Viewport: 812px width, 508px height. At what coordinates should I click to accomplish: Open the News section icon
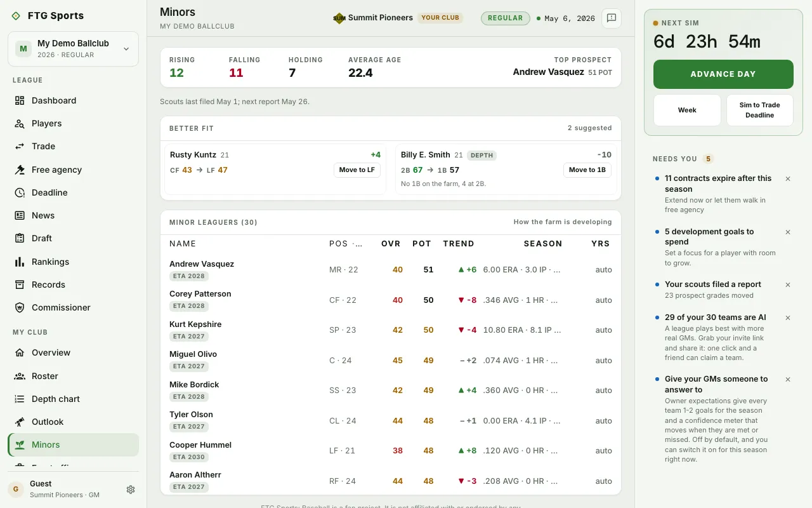[x=20, y=215]
